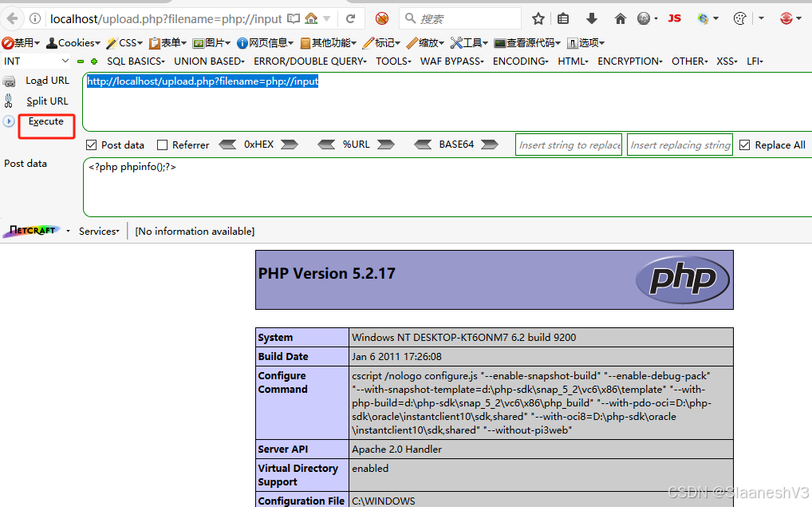This screenshot has height=507, width=812.
Task: Open the 标记 outline menu
Action: (381, 43)
